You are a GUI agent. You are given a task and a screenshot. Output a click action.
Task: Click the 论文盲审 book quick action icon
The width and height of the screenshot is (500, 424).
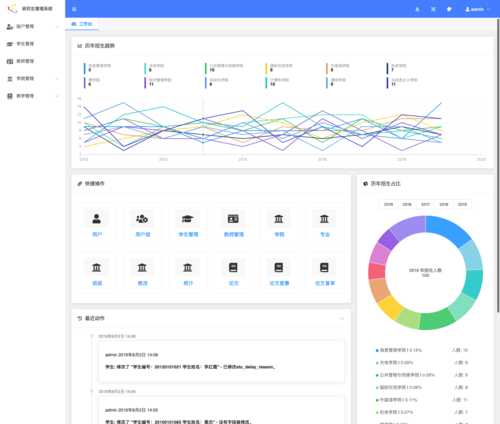(x=324, y=267)
